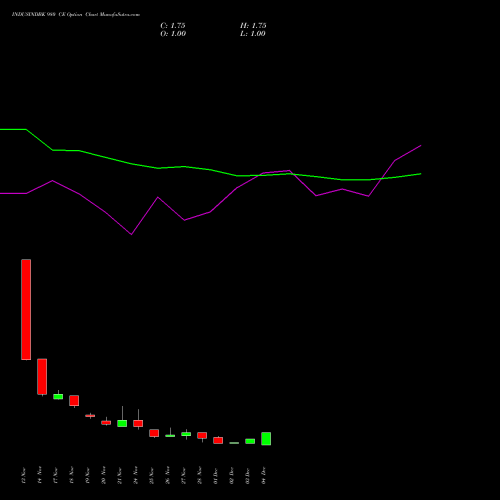Click the red candle above 14 Nov
Viewport: 500px width, 500px height.
pos(42,377)
